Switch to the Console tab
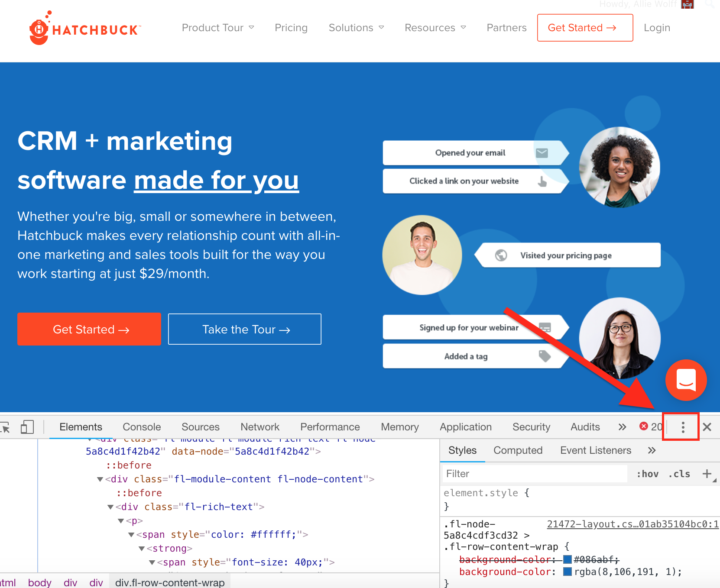 (x=142, y=427)
